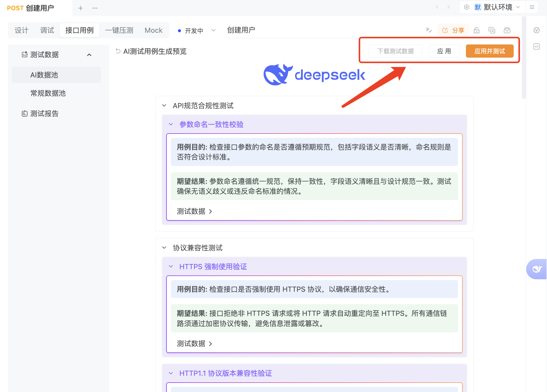
Task: Click the 测试报告 sidebar icon
Action: 25,113
